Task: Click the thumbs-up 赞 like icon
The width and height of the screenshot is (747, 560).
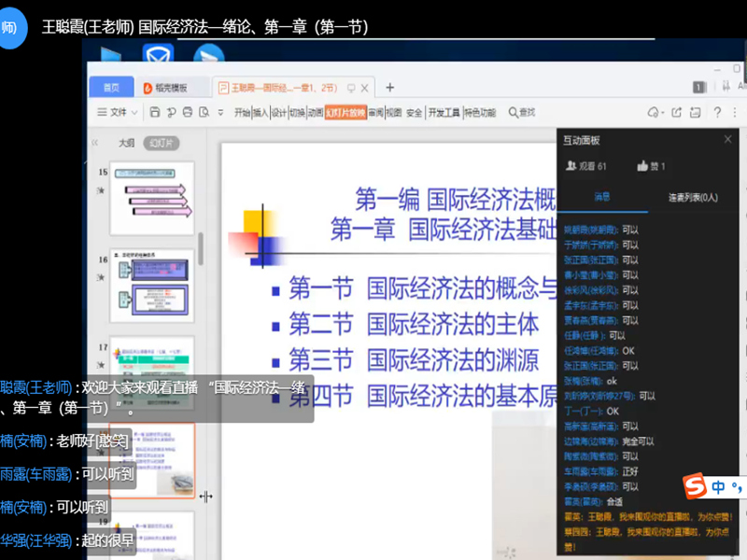Action: click(643, 166)
